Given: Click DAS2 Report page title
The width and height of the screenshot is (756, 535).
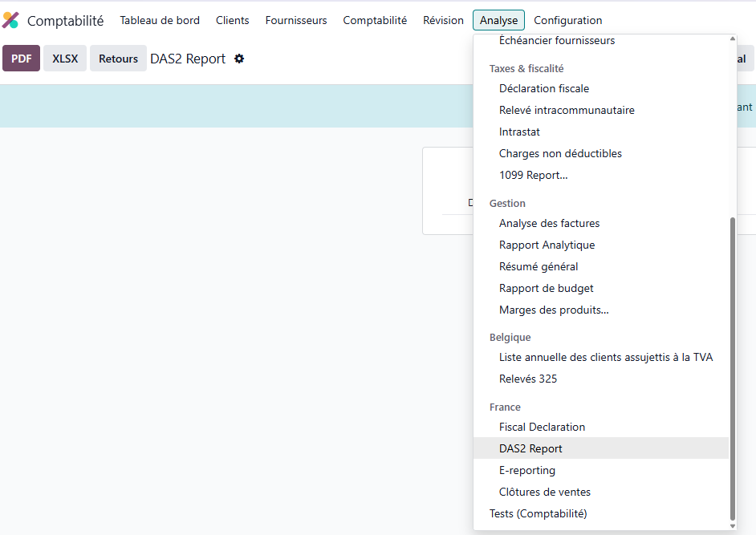Looking at the screenshot, I should [x=188, y=59].
